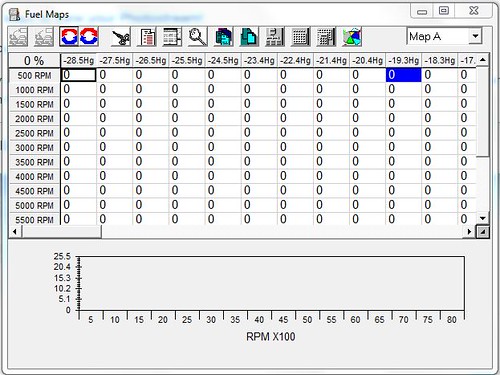
Task: Click cell at 3000 RPM under -23.4Hg
Action: click(259, 147)
